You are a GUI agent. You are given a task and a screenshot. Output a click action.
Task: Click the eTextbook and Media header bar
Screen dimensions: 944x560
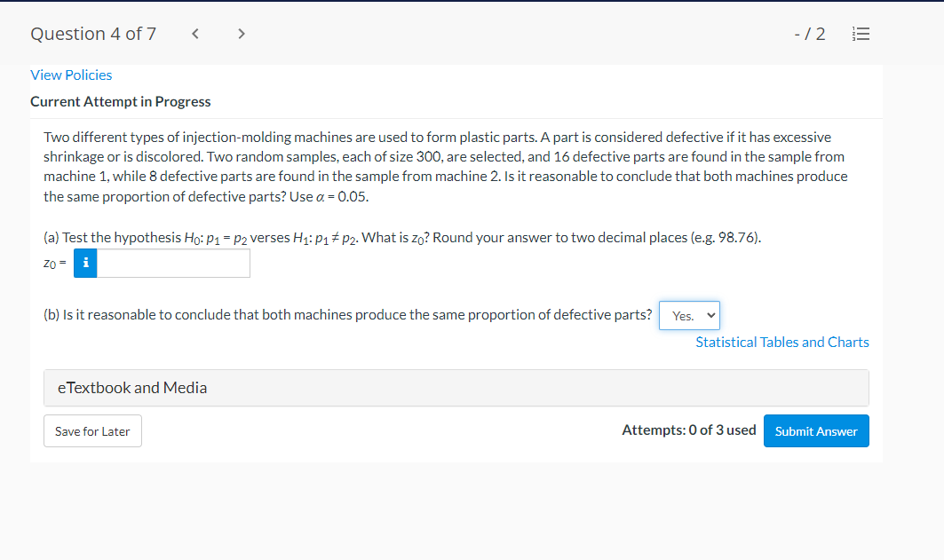pyautogui.click(x=456, y=388)
